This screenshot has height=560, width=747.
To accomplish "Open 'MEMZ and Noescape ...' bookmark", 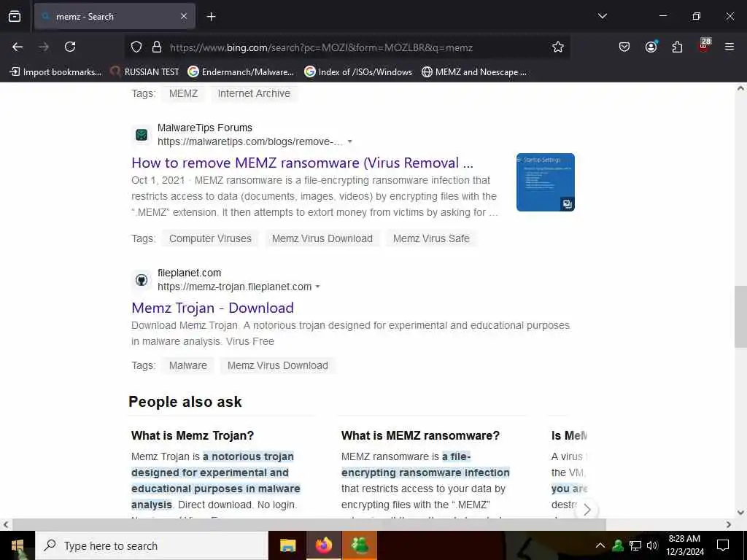I will pyautogui.click(x=474, y=72).
